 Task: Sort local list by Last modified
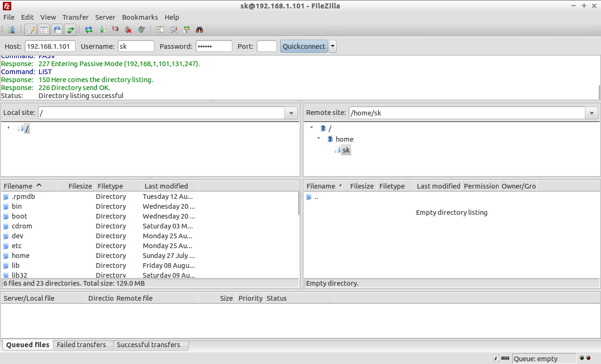point(170,186)
